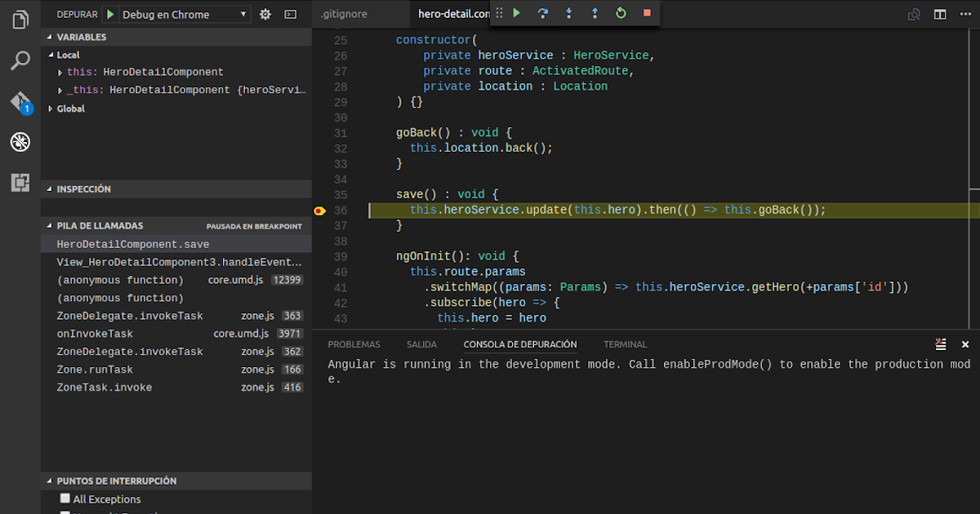Open the changes icon in editor title
Screen dimensions: 980x514
915,14
